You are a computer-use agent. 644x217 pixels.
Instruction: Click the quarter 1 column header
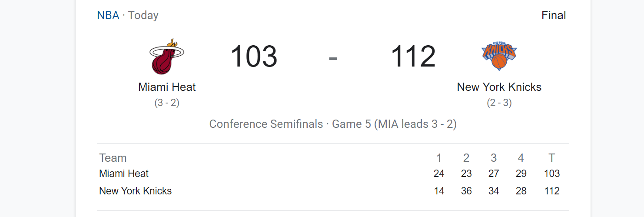click(439, 158)
